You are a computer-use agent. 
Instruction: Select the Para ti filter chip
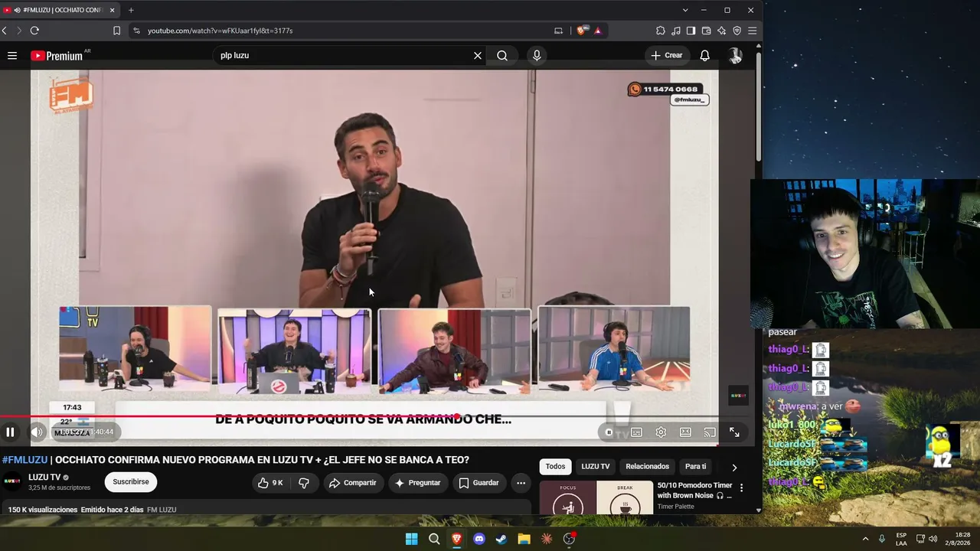point(695,467)
